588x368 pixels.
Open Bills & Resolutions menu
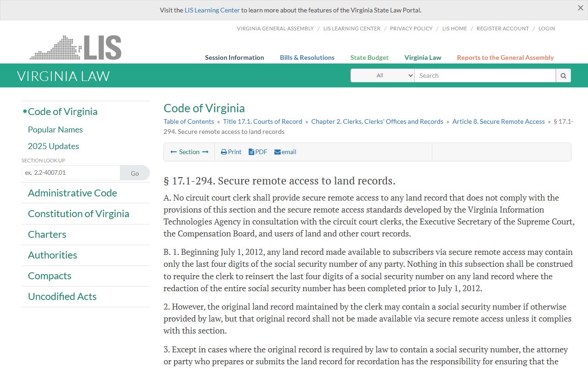(x=307, y=57)
